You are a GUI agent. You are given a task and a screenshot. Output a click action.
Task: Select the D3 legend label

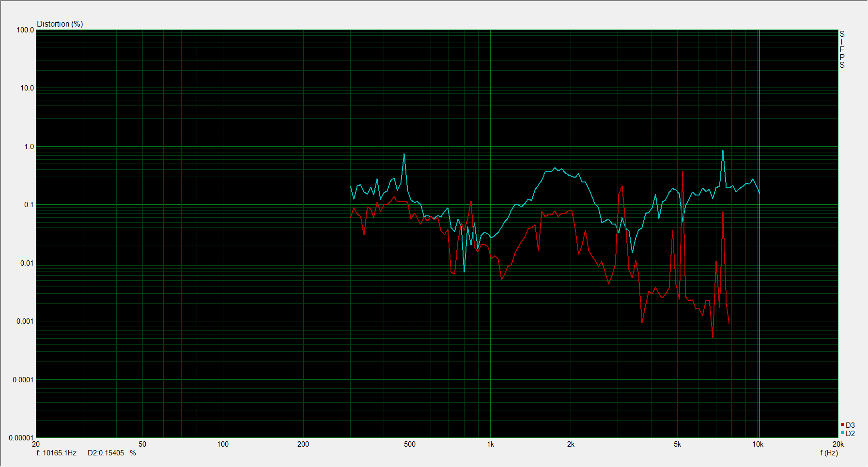tap(851, 425)
